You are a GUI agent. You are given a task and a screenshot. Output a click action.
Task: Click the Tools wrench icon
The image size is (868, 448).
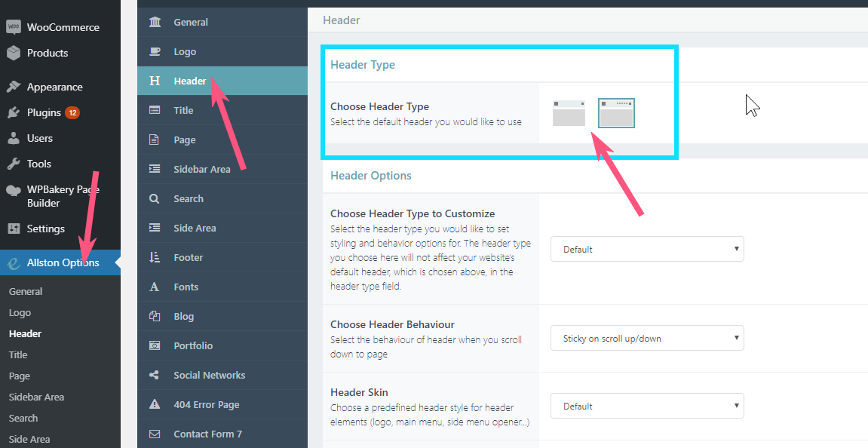point(14,164)
